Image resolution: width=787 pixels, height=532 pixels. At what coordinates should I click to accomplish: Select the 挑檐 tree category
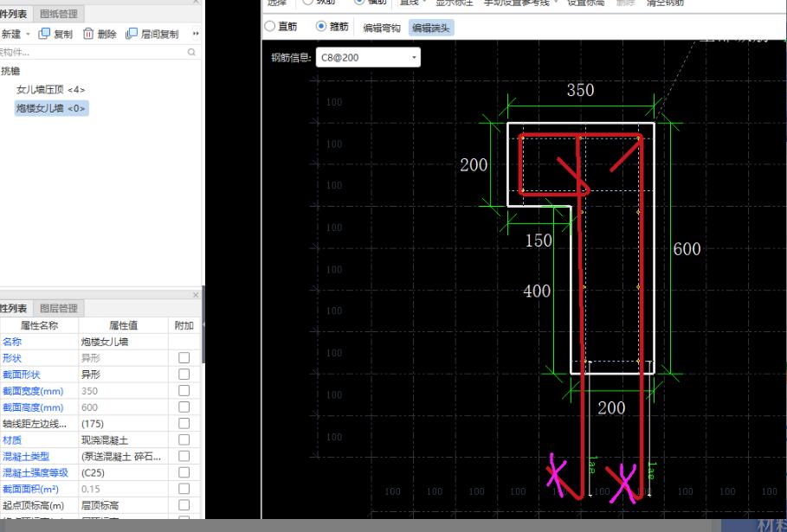10,71
